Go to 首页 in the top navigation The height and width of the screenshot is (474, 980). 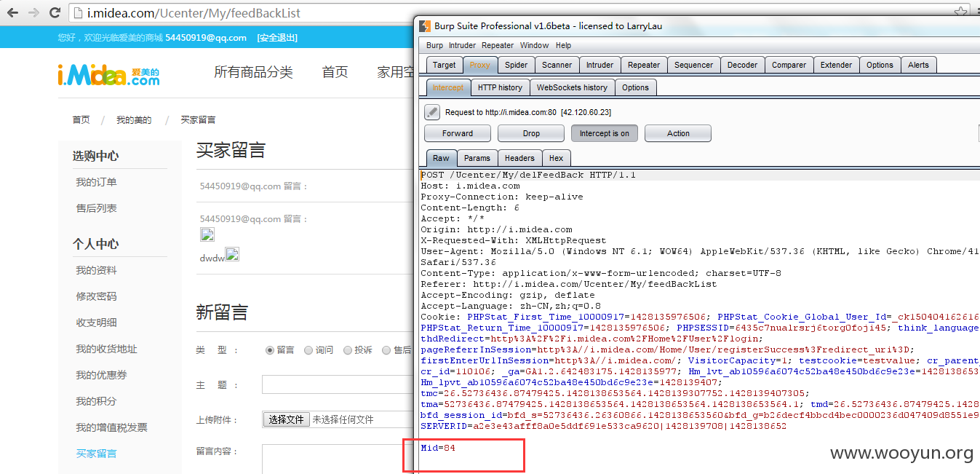[x=335, y=72]
